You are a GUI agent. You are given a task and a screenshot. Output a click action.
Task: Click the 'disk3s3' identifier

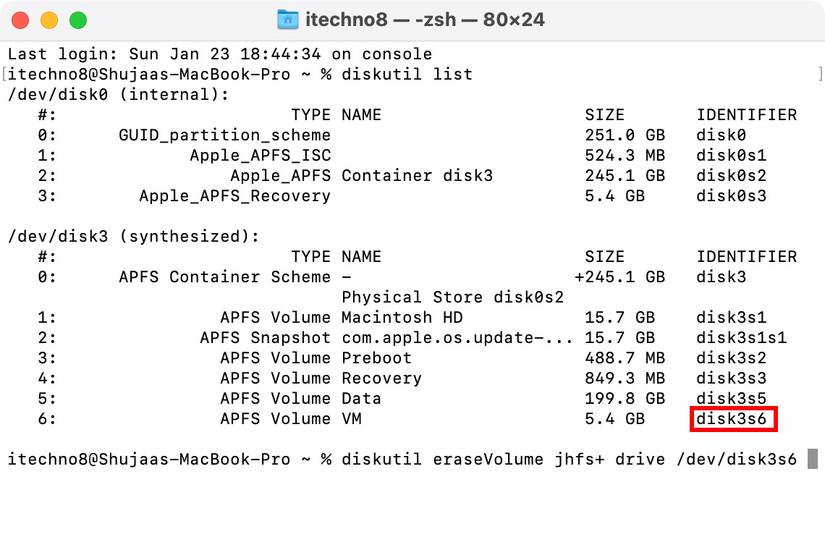click(x=731, y=378)
